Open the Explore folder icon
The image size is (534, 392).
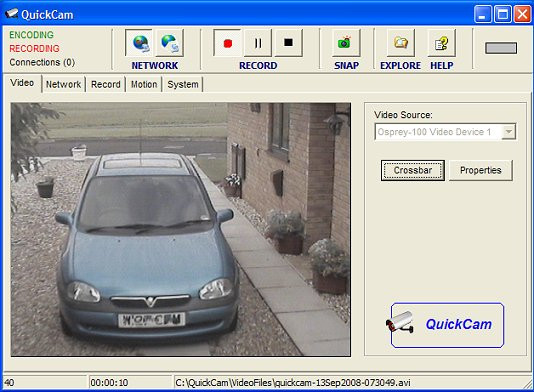[401, 43]
